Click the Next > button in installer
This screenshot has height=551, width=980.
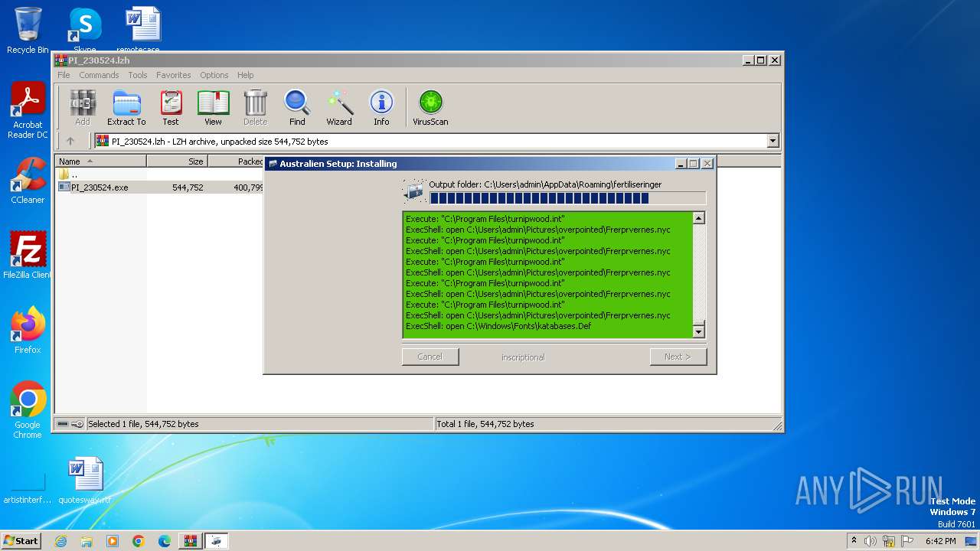coord(678,357)
